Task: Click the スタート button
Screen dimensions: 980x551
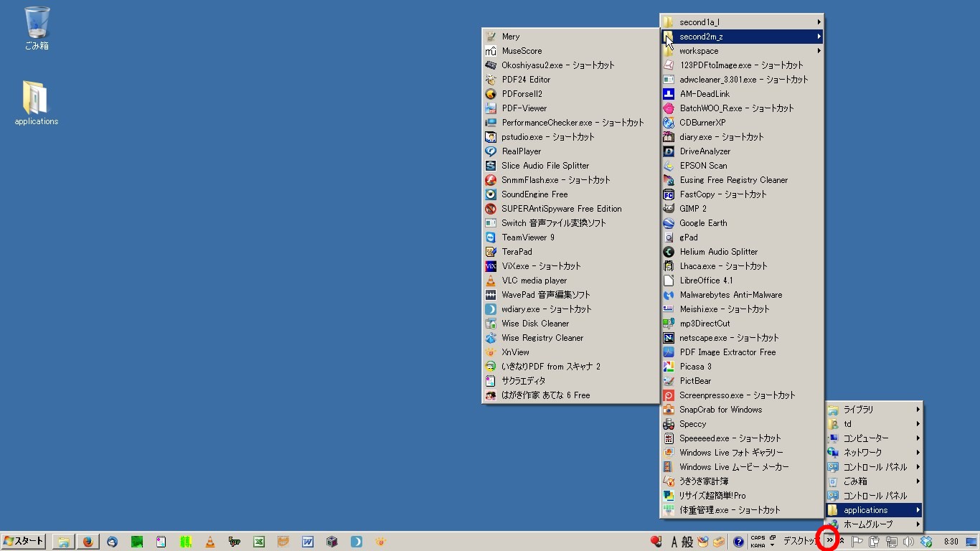Action: [x=24, y=542]
